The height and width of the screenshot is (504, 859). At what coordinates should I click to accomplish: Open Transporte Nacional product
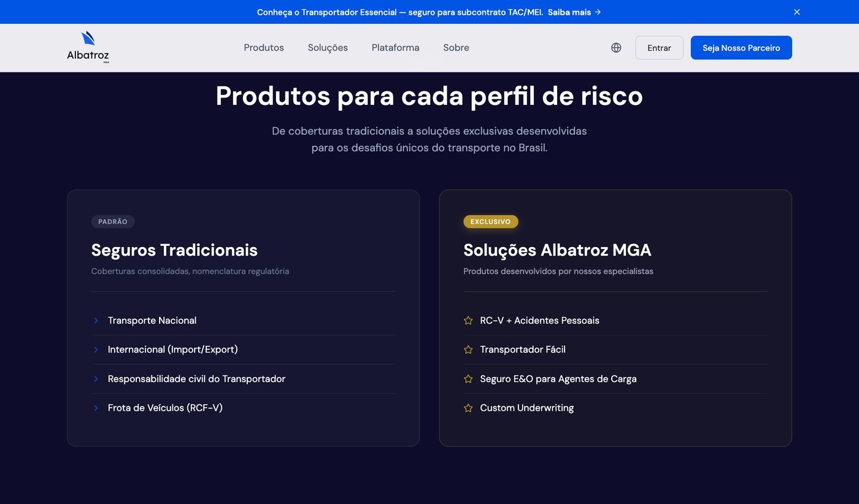243,321
